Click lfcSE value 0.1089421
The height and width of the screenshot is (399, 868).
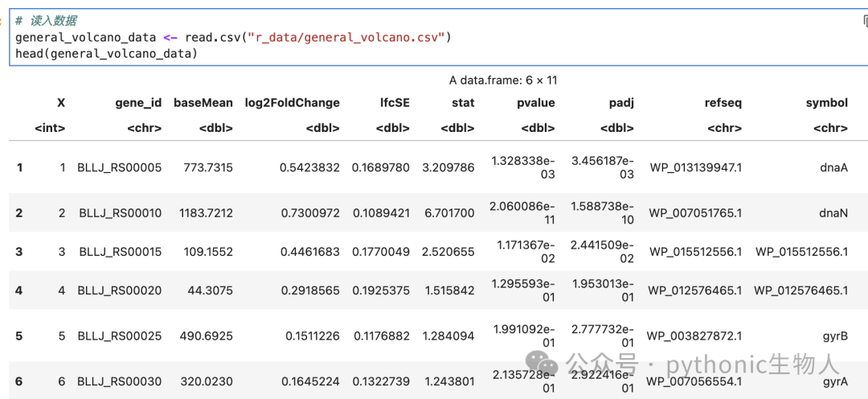tap(381, 213)
